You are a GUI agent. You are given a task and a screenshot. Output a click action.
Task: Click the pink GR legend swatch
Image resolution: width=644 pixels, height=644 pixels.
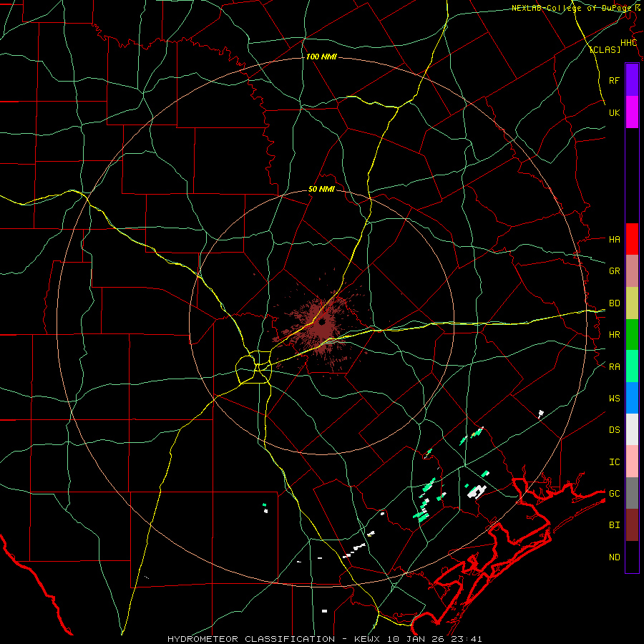click(x=632, y=271)
